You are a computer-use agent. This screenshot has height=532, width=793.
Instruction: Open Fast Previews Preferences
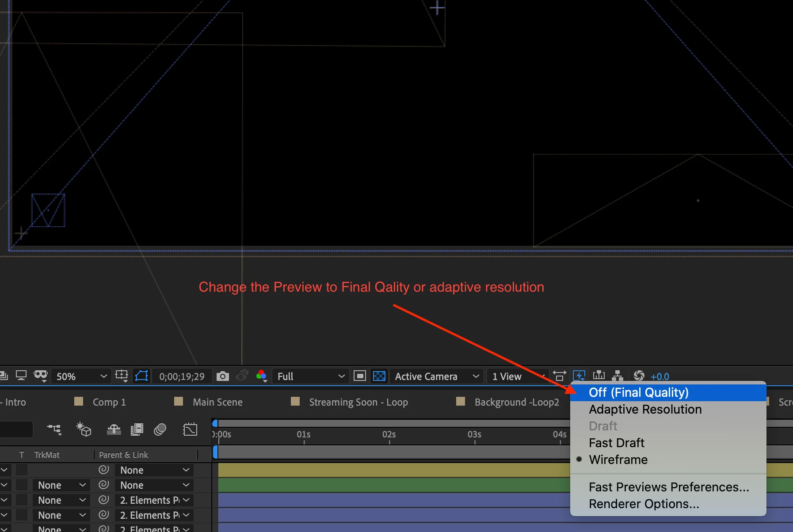(668, 487)
